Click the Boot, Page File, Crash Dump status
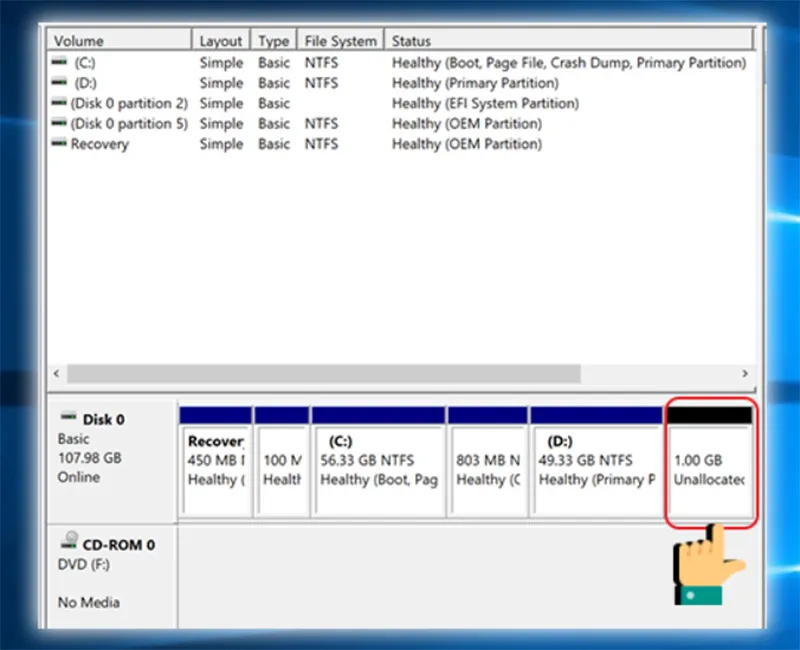The width and height of the screenshot is (800, 650). (x=568, y=63)
